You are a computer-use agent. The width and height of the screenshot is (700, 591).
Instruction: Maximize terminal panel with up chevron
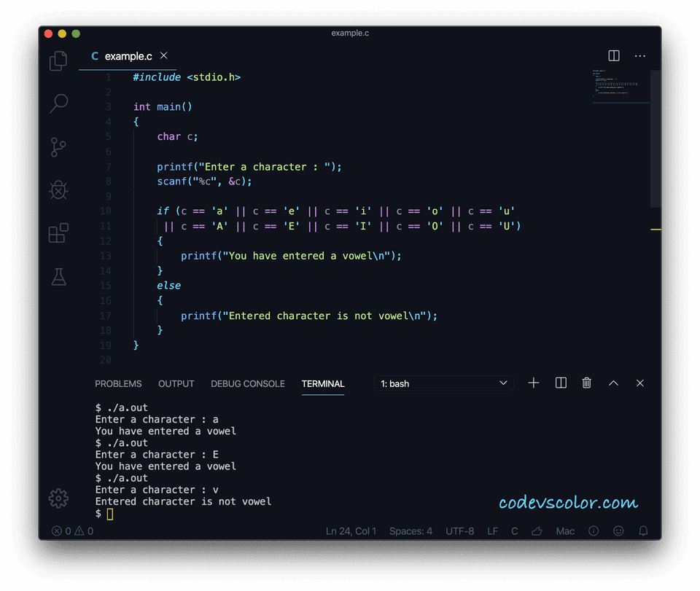point(613,383)
